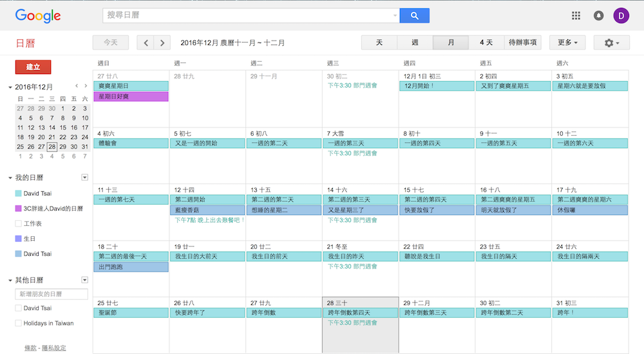Open the 更多 dropdown menu
Screen dimensions: 644x354
567,42
